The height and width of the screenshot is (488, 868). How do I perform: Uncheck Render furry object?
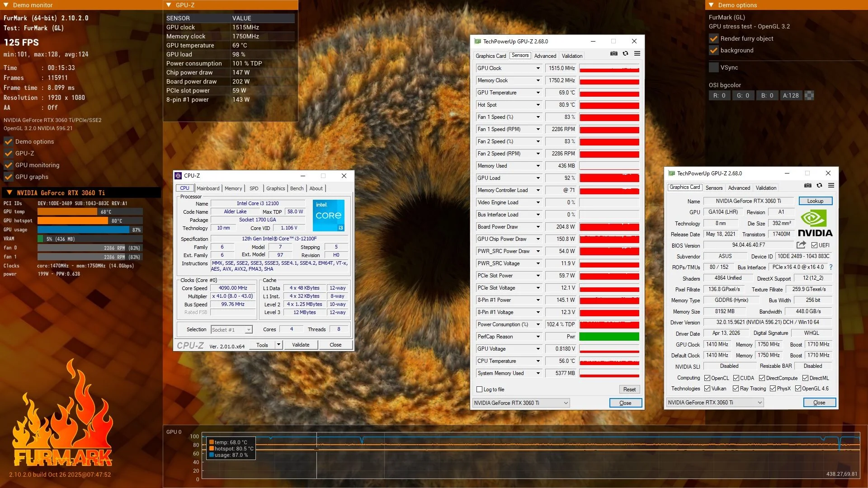pyautogui.click(x=714, y=38)
